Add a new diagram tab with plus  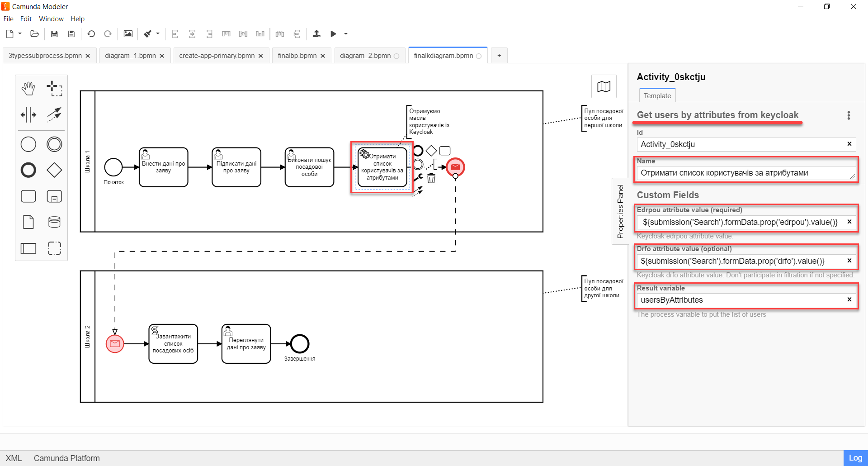499,56
